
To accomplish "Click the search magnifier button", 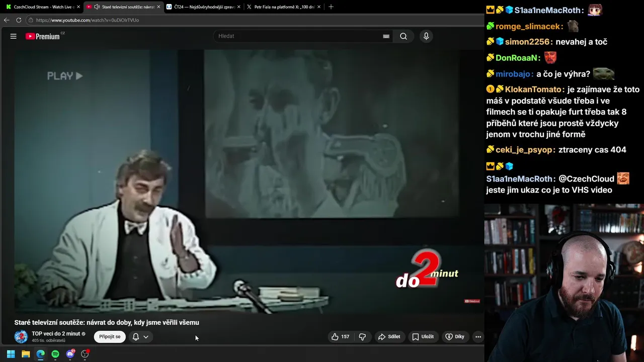I will pos(404,36).
